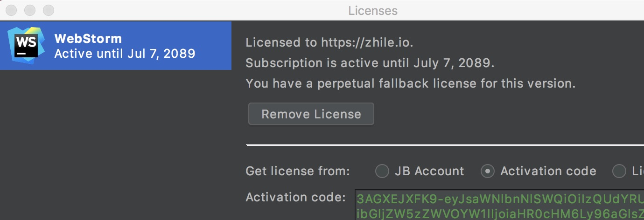Click inside the green activation code text area
This screenshot has width=644, height=220.
click(x=499, y=205)
